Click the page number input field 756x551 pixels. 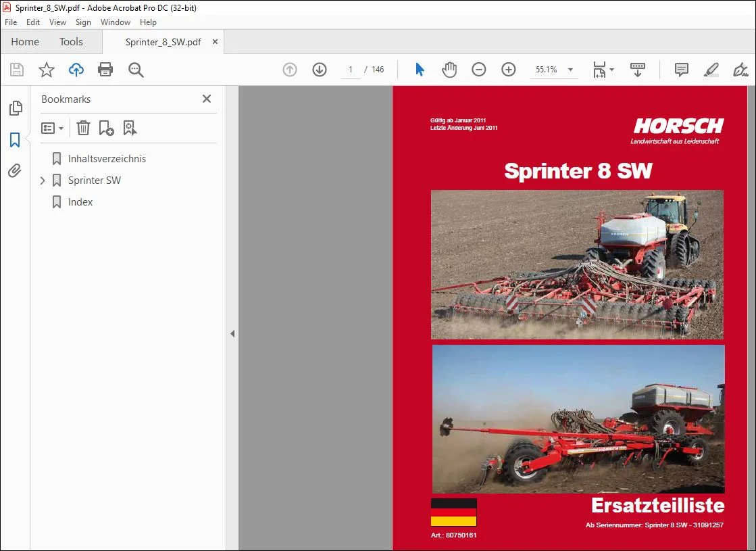(x=351, y=70)
